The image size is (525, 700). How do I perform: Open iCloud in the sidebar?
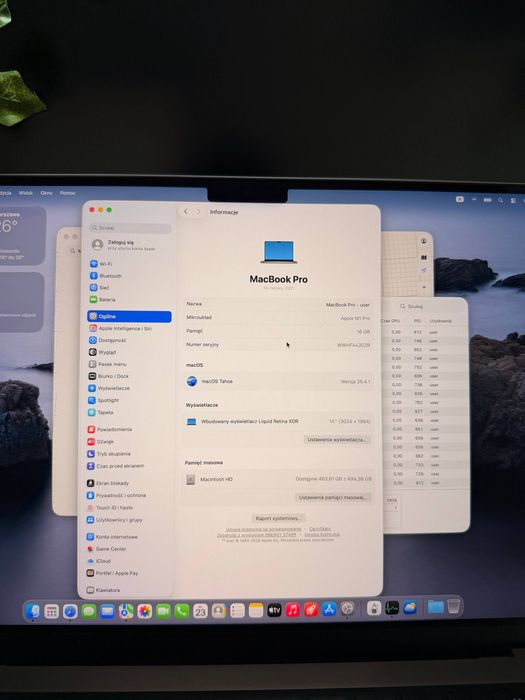click(x=99, y=561)
